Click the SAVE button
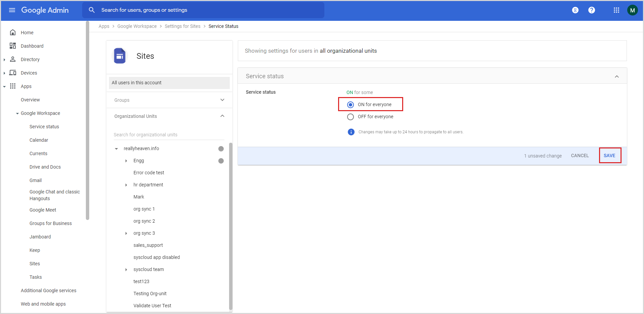 [x=609, y=155]
